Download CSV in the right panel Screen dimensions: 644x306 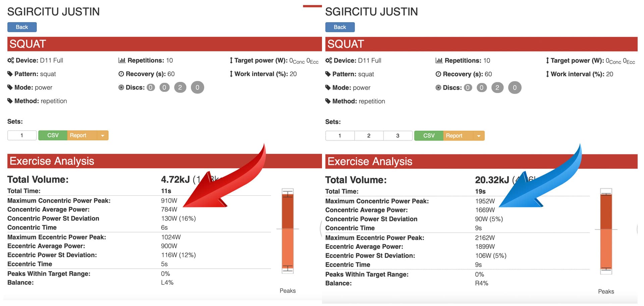coord(429,136)
